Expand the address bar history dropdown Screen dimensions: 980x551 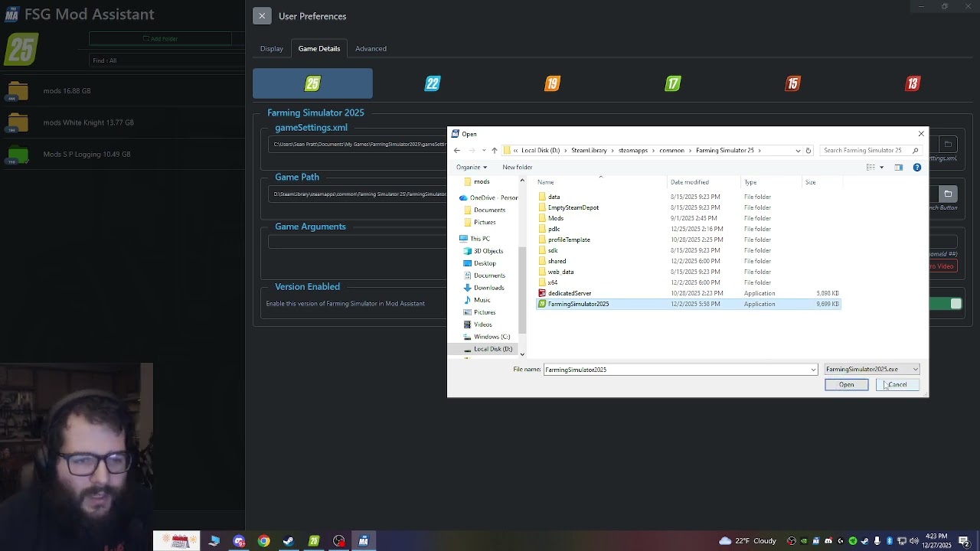point(798,151)
